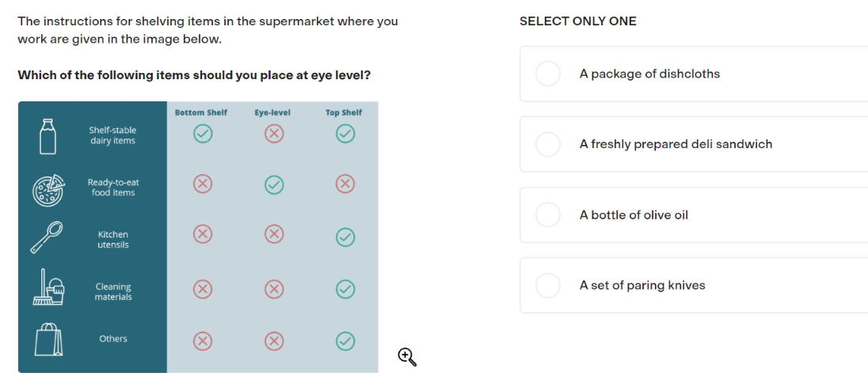Screen dimensions: 868x384
Task: Click the spoon kitchen utensils icon
Action: [47, 238]
